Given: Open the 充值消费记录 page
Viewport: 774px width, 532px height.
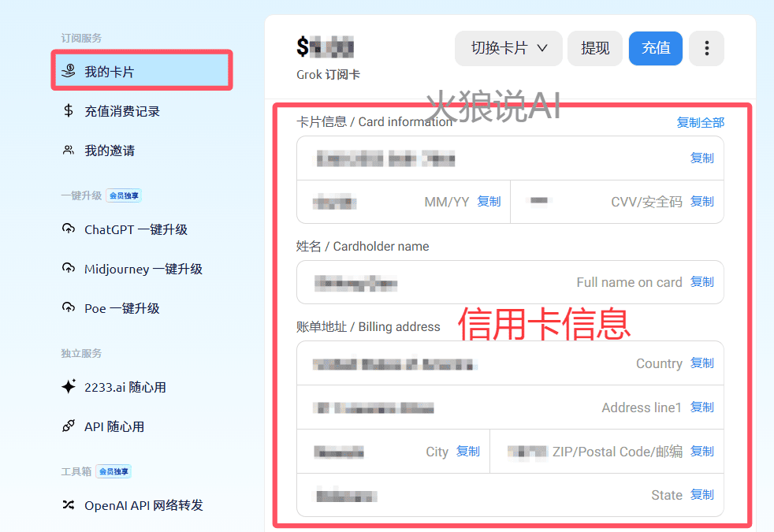Looking at the screenshot, I should (x=122, y=111).
